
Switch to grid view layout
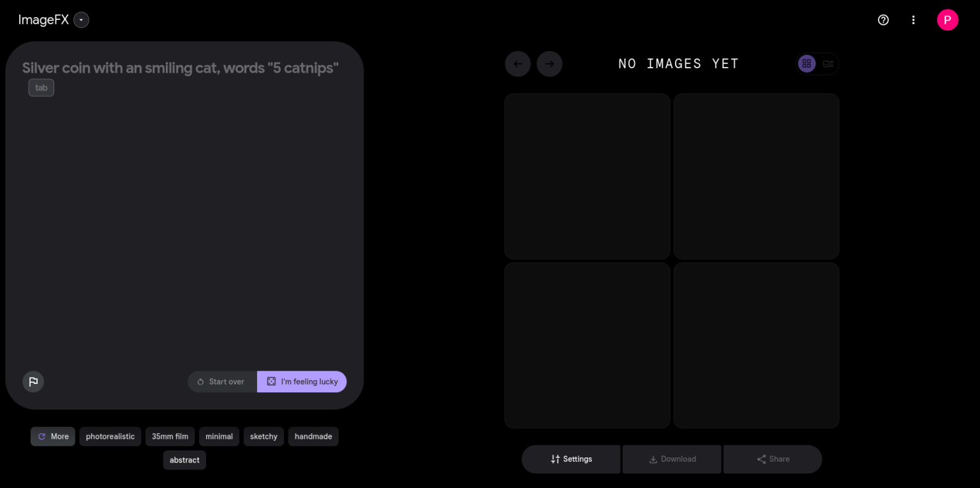806,64
